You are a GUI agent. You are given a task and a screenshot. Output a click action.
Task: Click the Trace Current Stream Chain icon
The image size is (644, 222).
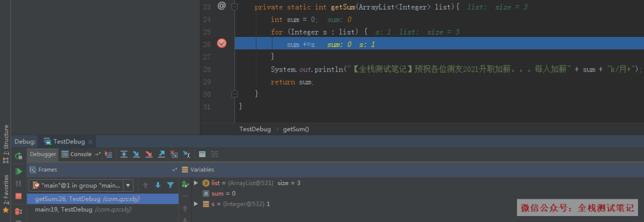coord(215,154)
